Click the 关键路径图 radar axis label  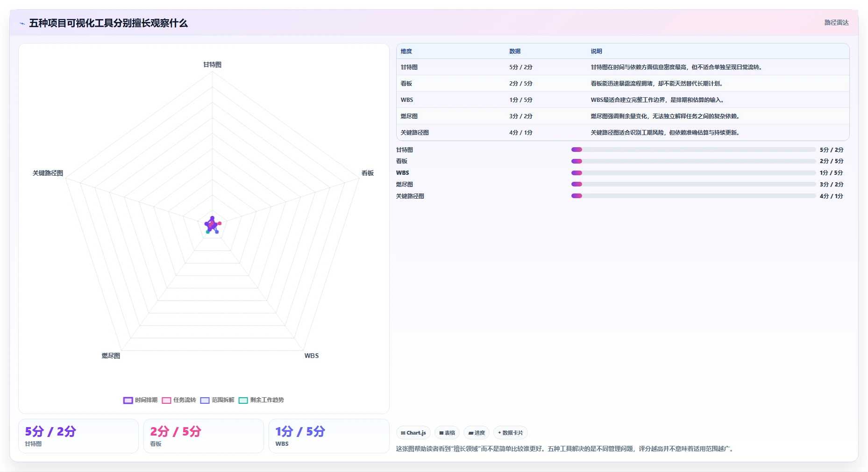(48, 173)
